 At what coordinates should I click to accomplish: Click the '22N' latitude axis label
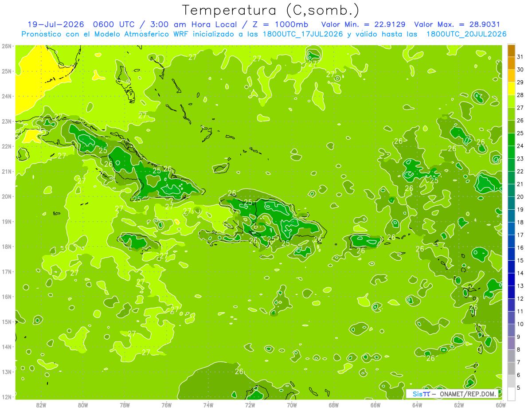(7, 146)
